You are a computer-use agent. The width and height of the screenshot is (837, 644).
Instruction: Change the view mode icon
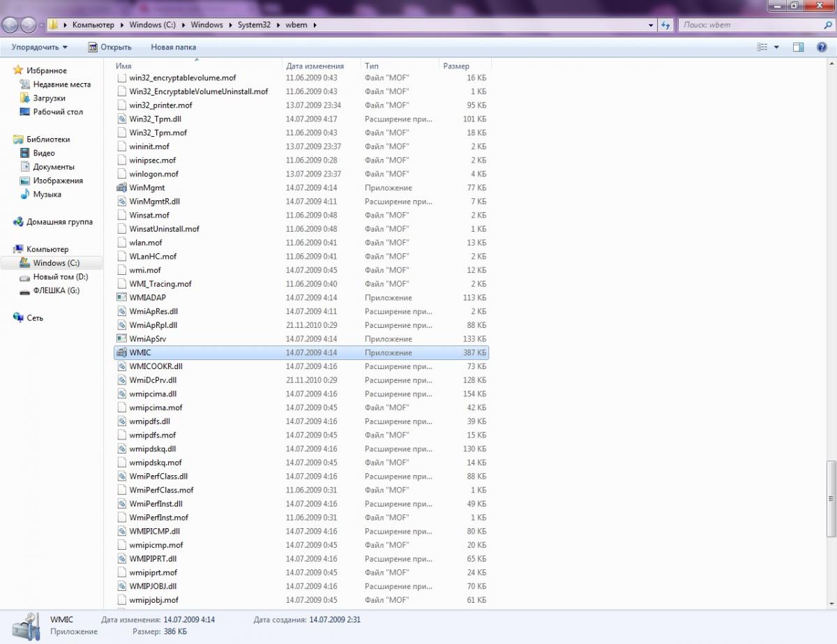pos(762,47)
